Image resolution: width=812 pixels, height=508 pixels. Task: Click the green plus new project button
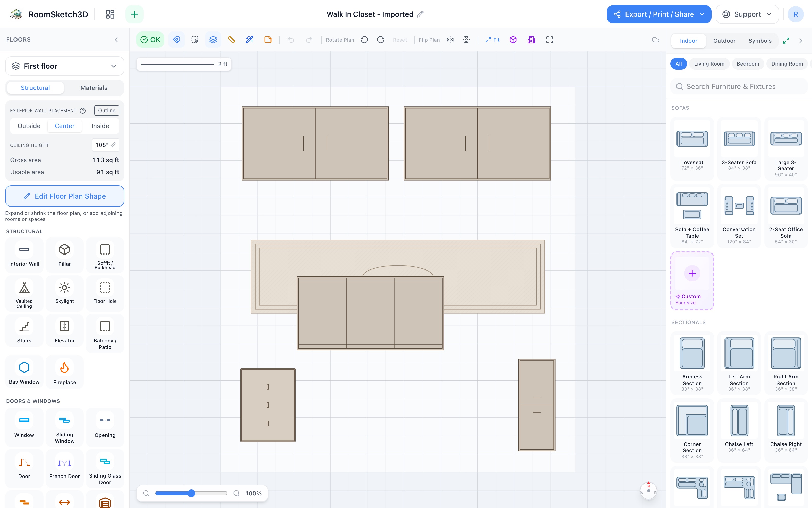tap(134, 14)
